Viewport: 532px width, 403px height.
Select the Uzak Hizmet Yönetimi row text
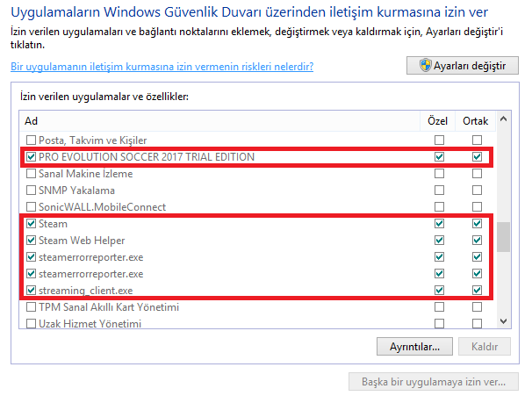[x=90, y=324]
